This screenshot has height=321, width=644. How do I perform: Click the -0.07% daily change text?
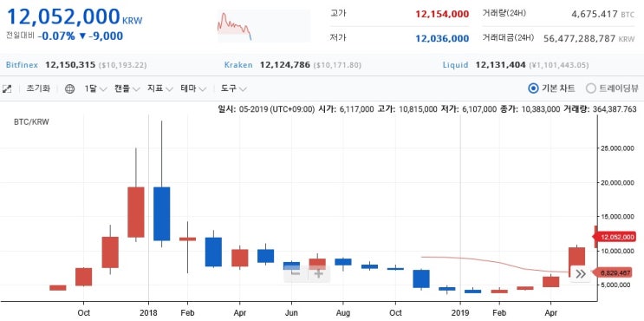[56, 36]
